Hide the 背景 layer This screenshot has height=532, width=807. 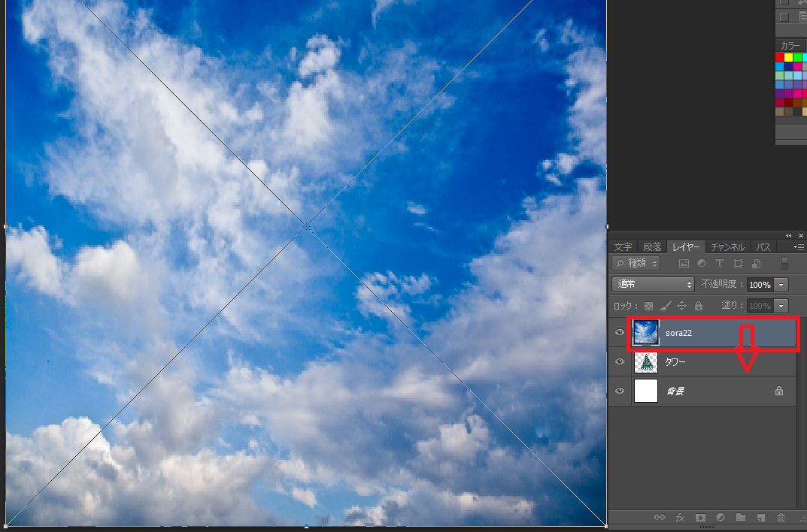click(620, 391)
